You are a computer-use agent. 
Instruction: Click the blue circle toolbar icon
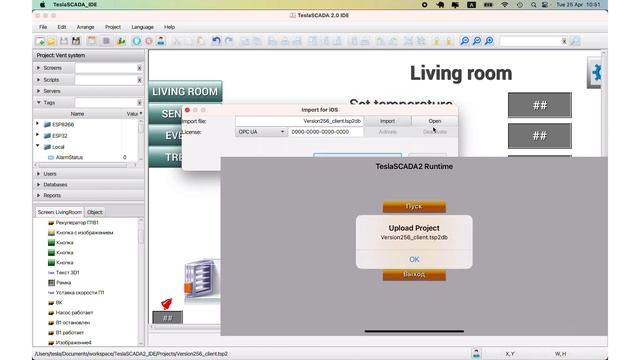[x=137, y=41]
